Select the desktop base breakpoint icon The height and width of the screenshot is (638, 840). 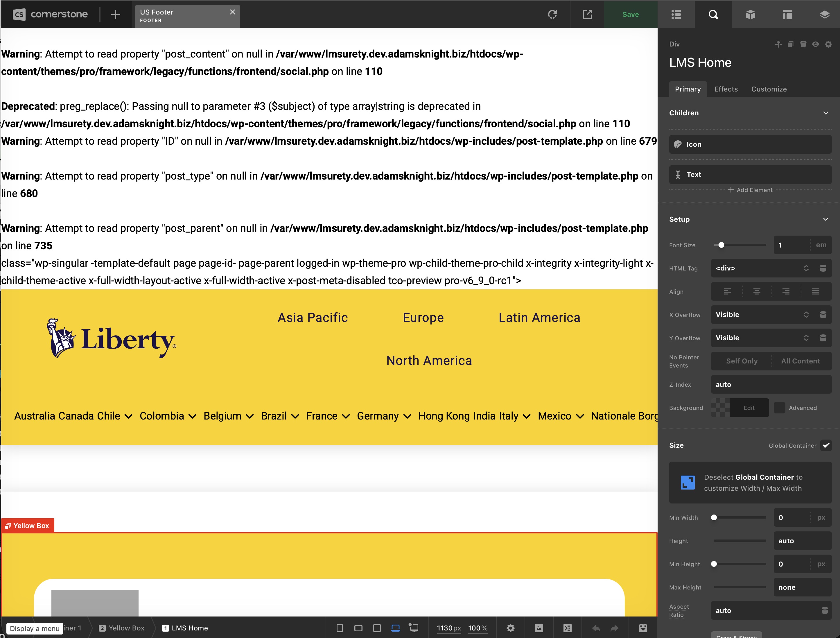click(x=414, y=628)
